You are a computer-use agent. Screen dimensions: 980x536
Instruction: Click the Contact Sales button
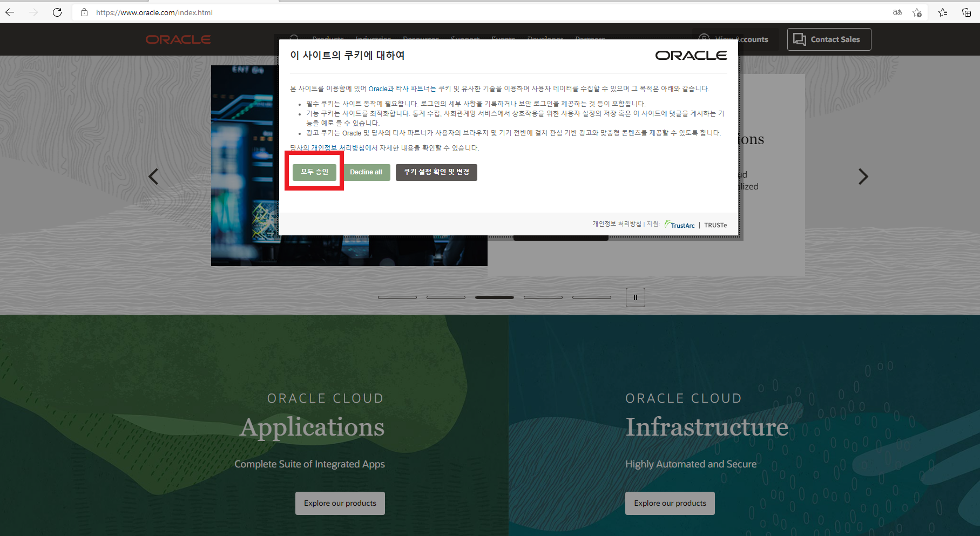coord(829,39)
